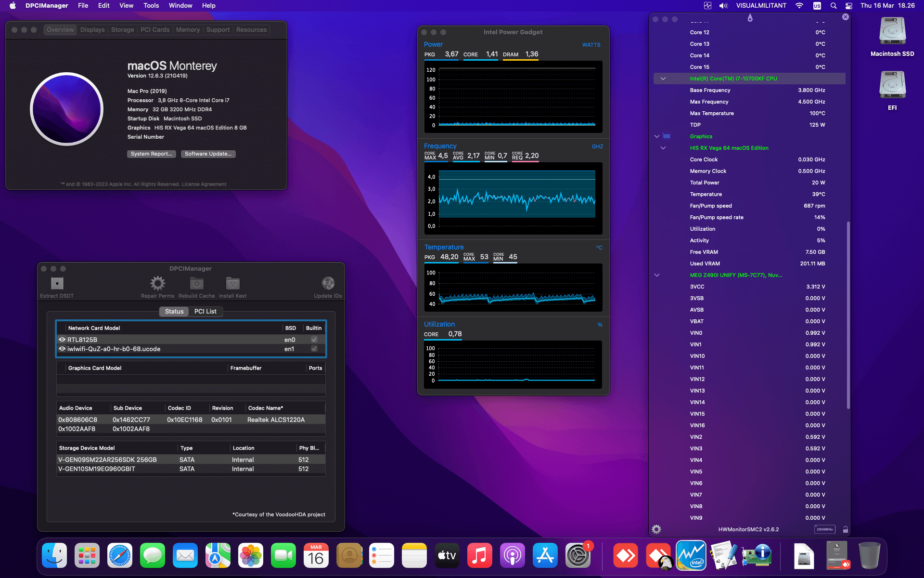Open the Macintosh SSD desktop icon

pos(892,31)
